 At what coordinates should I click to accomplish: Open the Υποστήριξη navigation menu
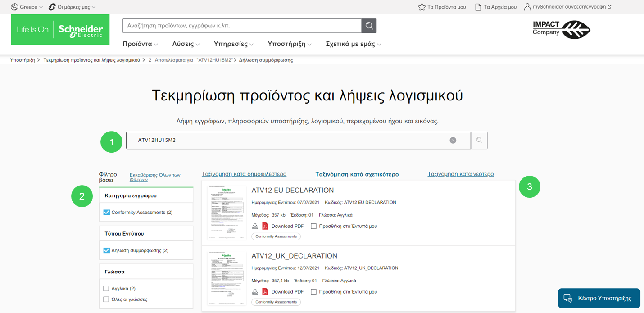click(290, 44)
